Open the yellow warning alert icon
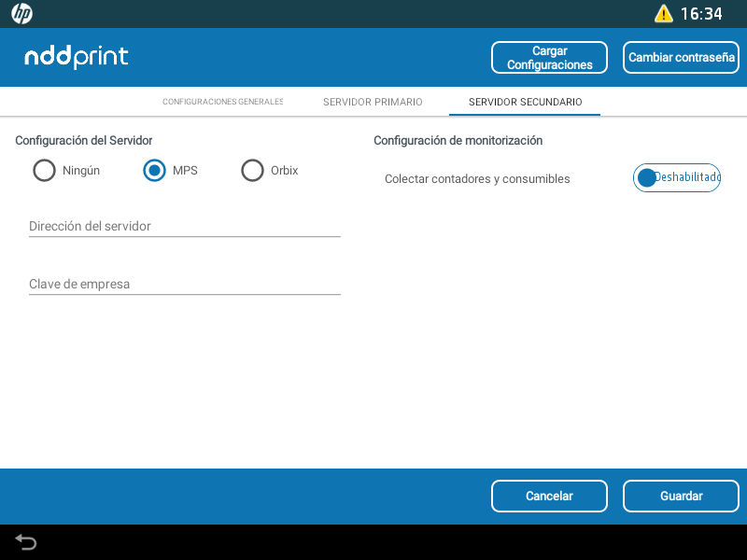Viewport: 747px width, 560px height. click(663, 14)
